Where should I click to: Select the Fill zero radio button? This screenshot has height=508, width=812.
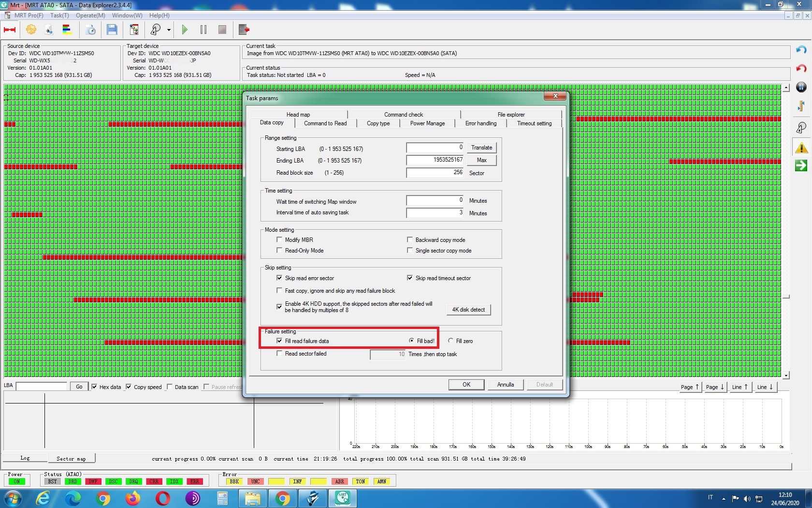[450, 341]
